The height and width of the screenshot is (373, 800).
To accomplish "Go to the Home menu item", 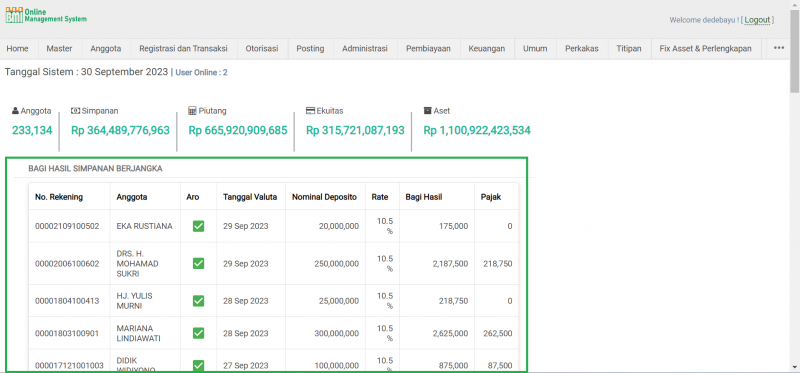I will (17, 48).
